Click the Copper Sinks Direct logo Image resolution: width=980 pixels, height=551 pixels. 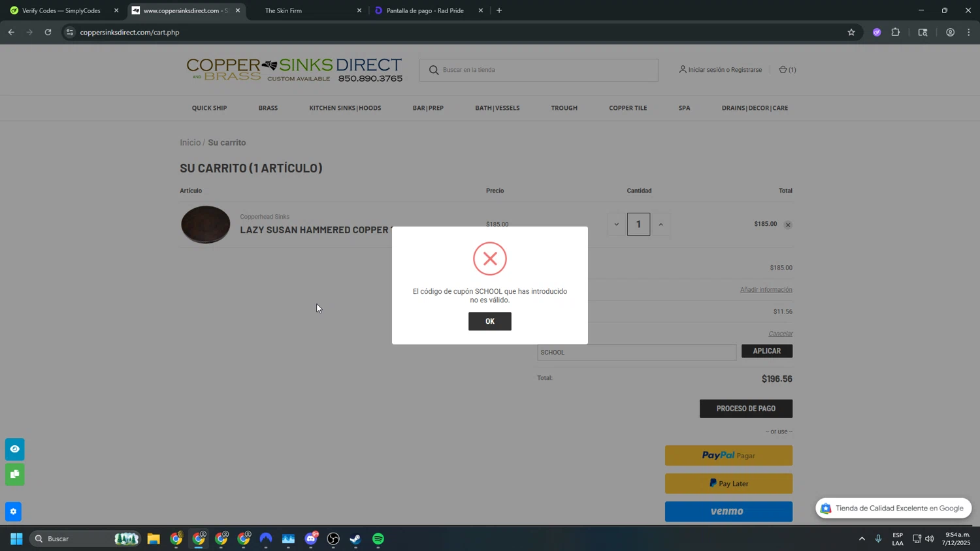pos(294,70)
